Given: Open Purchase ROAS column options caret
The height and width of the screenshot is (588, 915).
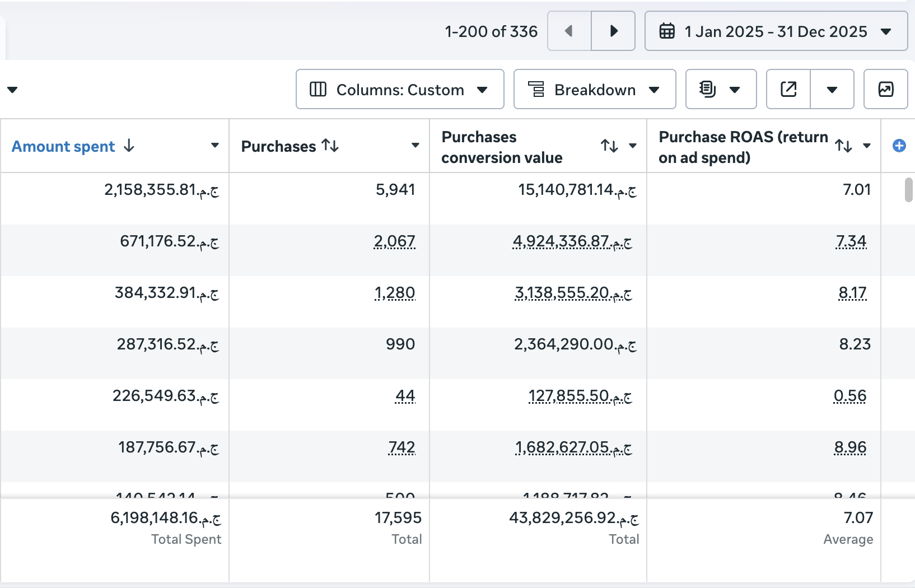Looking at the screenshot, I should [x=867, y=146].
